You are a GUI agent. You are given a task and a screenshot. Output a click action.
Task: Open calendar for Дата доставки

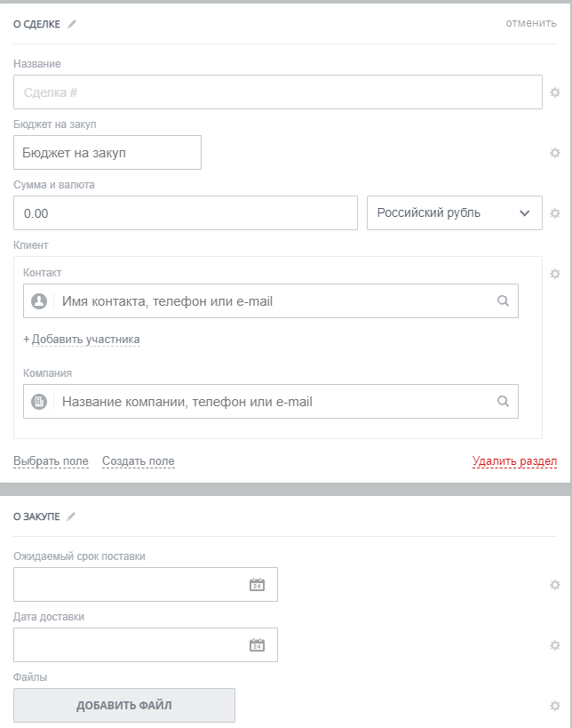[x=257, y=645]
